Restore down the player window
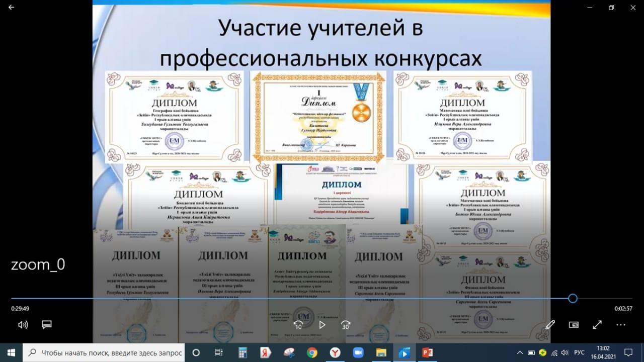This screenshot has height=362, width=644. (611, 8)
